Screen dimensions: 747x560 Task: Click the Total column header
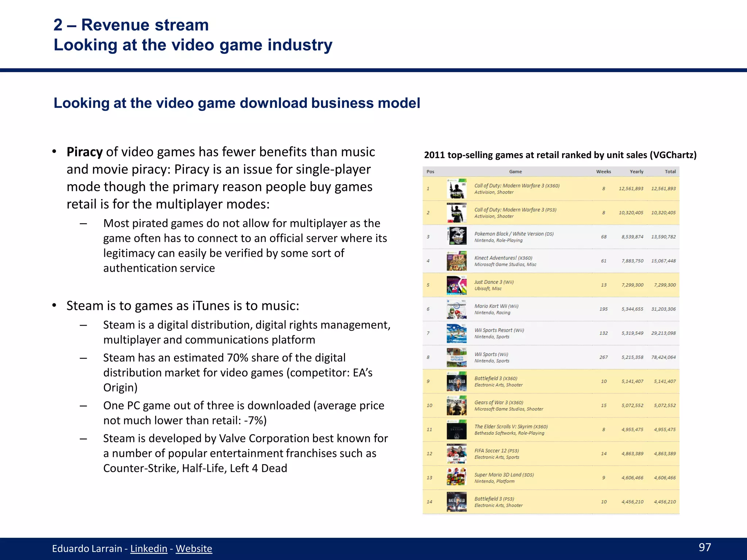pyautogui.click(x=670, y=171)
